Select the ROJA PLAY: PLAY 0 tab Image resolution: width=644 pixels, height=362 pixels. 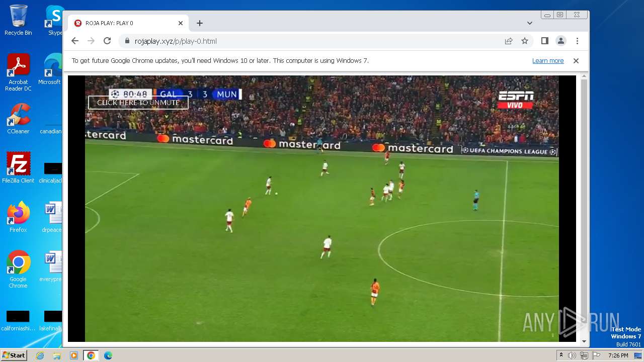click(128, 23)
